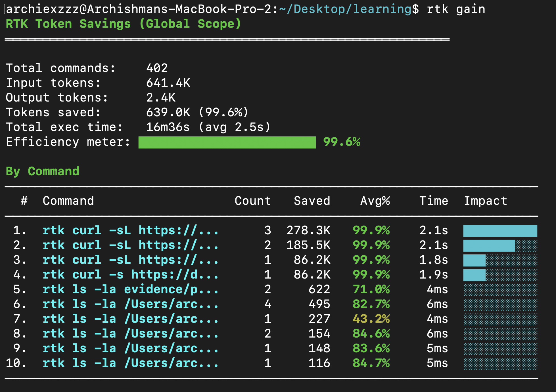Click the typed 'rtk gain' command
This screenshot has height=392, width=556.
[456, 9]
